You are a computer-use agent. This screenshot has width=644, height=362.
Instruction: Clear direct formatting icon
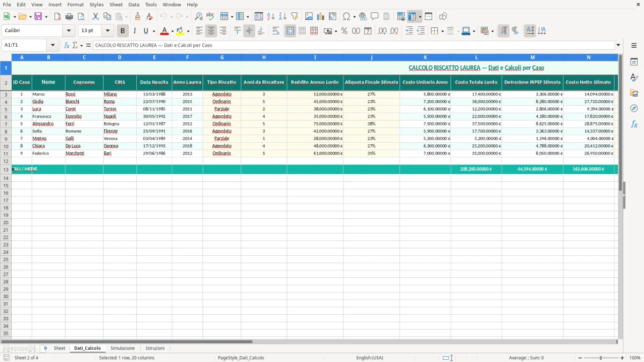[149, 17]
